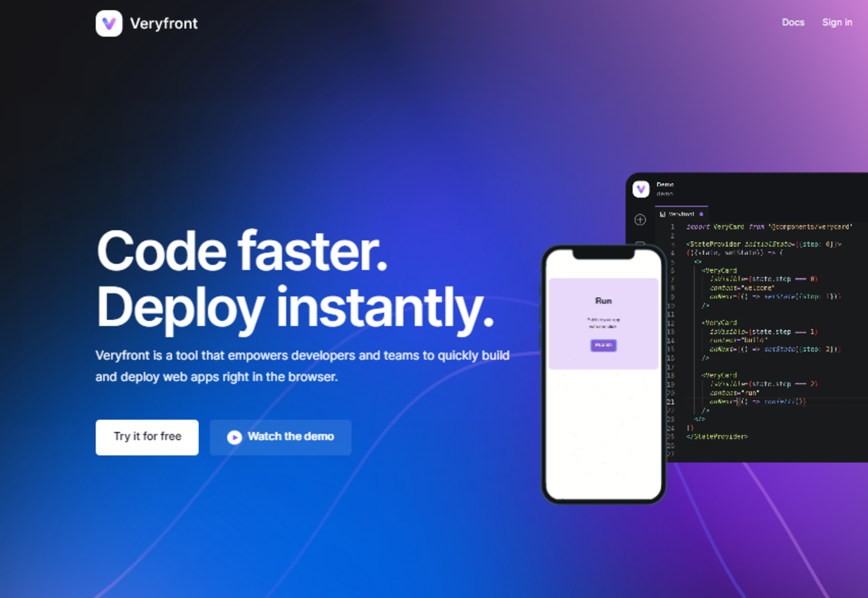This screenshot has height=598, width=868.
Task: Click the file icon on the editor tab
Action: [x=662, y=214]
